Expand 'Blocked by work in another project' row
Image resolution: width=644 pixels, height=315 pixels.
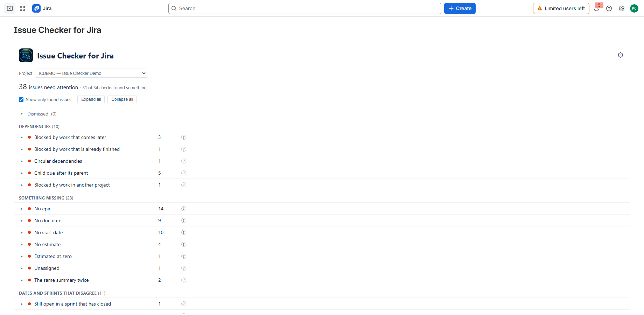pos(21,185)
